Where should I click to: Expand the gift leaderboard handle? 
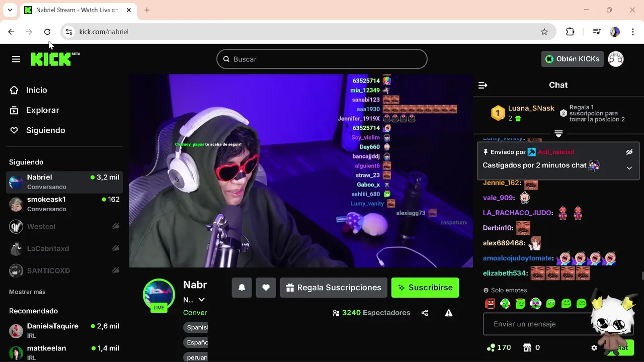(x=558, y=133)
